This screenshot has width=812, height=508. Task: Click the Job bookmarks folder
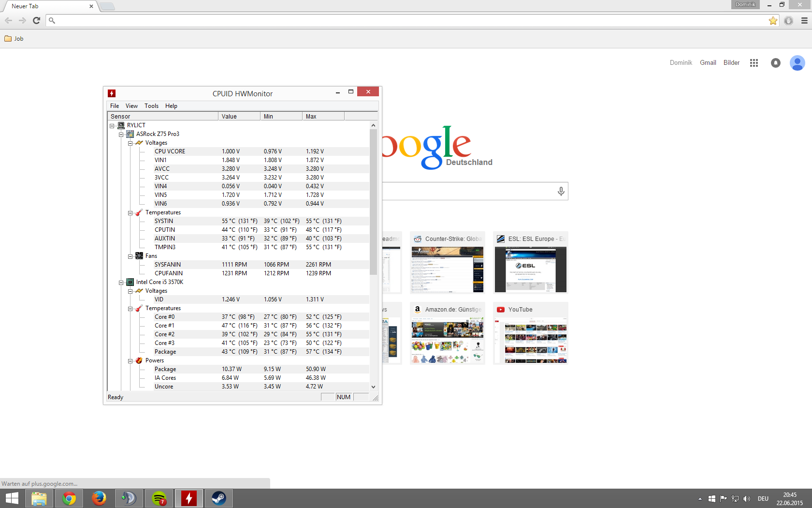(14, 39)
